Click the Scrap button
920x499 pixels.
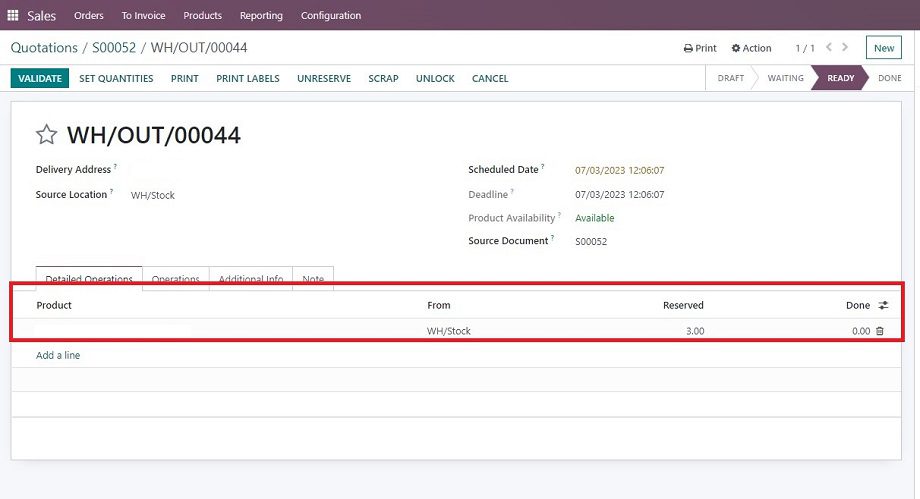383,78
